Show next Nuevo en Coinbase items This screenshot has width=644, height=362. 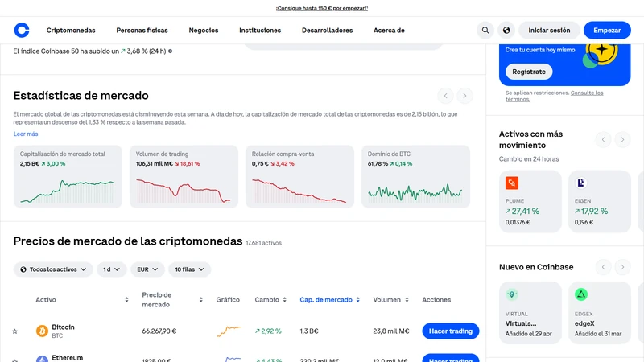[x=622, y=267]
